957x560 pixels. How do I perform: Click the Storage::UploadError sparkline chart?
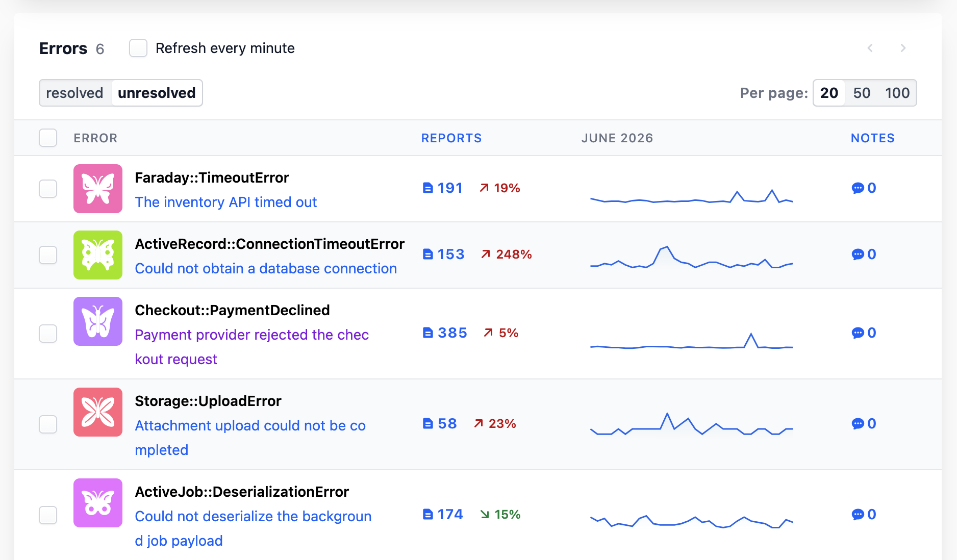tap(691, 424)
